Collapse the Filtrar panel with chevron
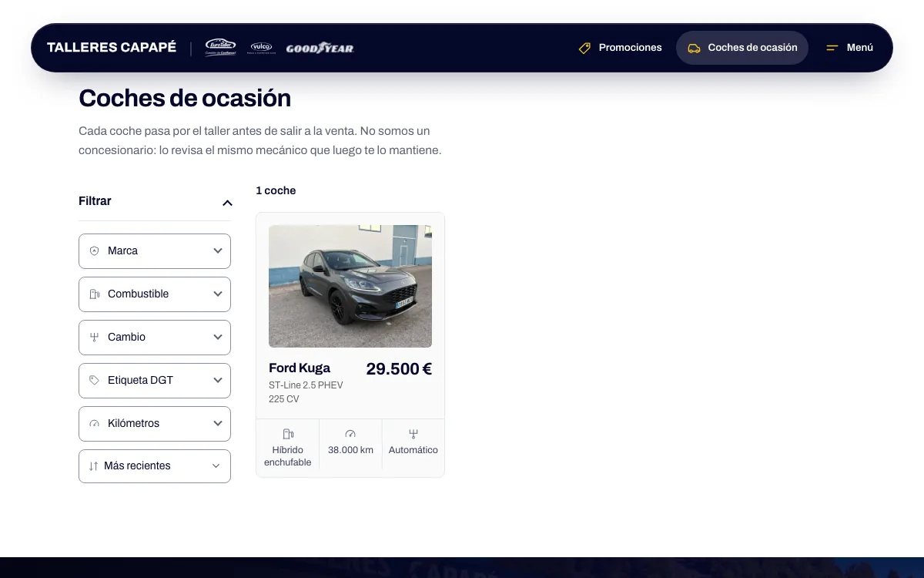 click(x=227, y=203)
